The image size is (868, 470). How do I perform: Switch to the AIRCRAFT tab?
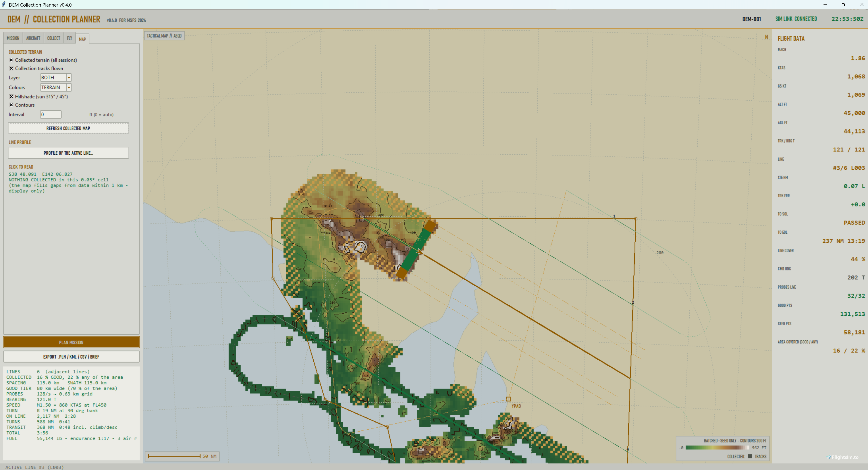33,38
